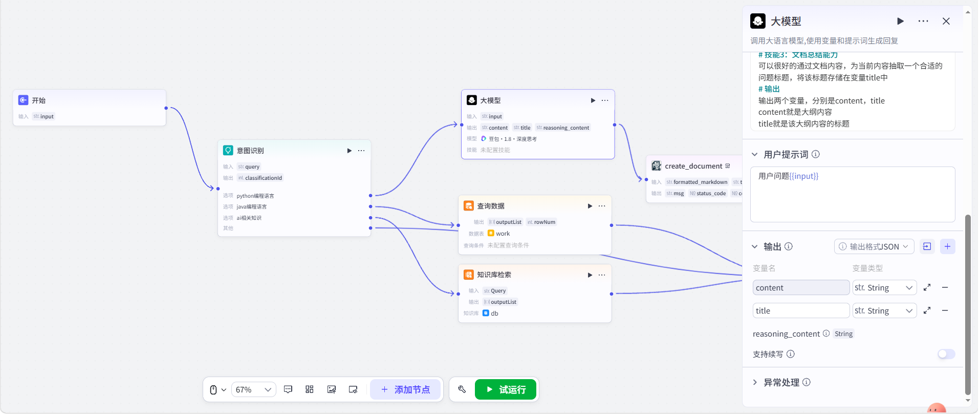Viewport: 980px width, 415px height.
Task: Click the 大模型 node icon on canvas
Action: click(472, 100)
